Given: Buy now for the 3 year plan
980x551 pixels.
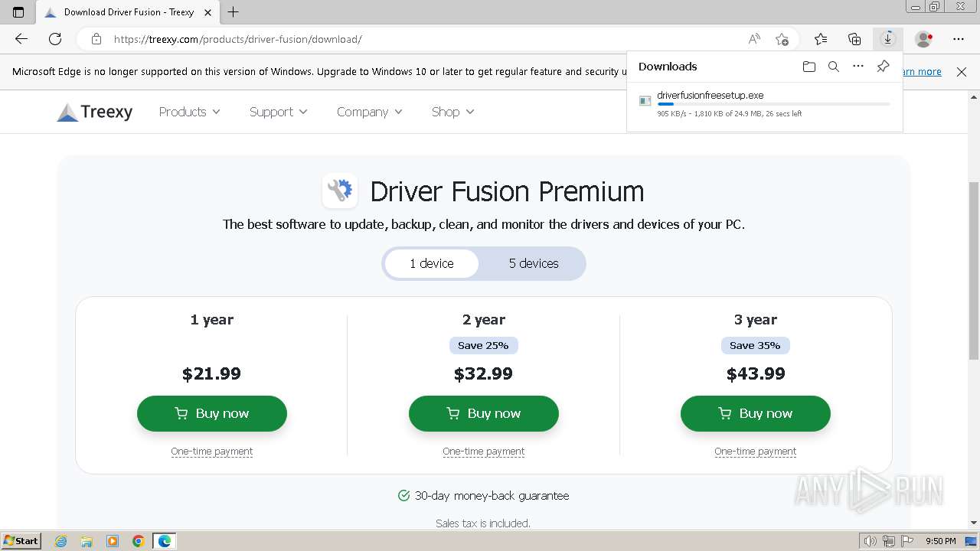Looking at the screenshot, I should coord(756,413).
